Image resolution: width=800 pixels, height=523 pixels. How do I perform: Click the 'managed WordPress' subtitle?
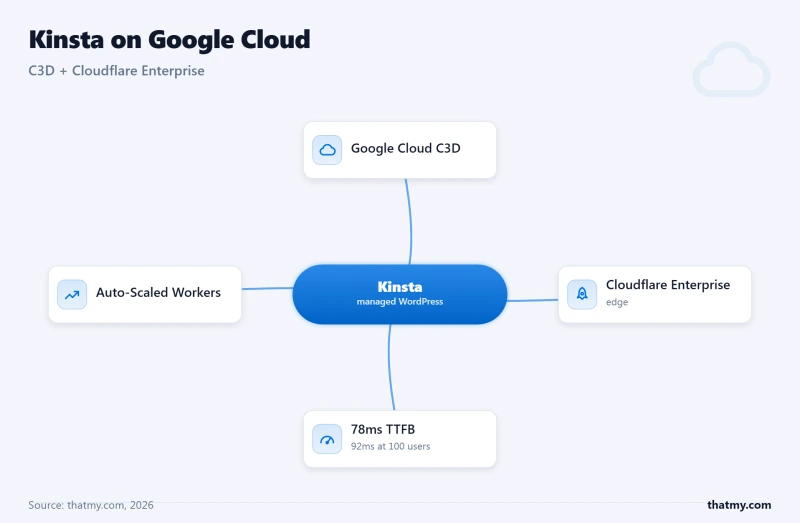(400, 302)
